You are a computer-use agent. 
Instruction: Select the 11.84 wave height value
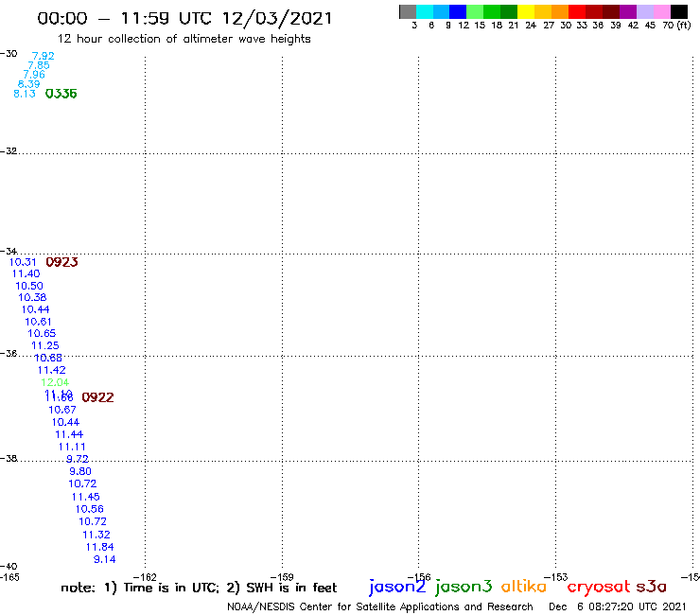(100, 547)
